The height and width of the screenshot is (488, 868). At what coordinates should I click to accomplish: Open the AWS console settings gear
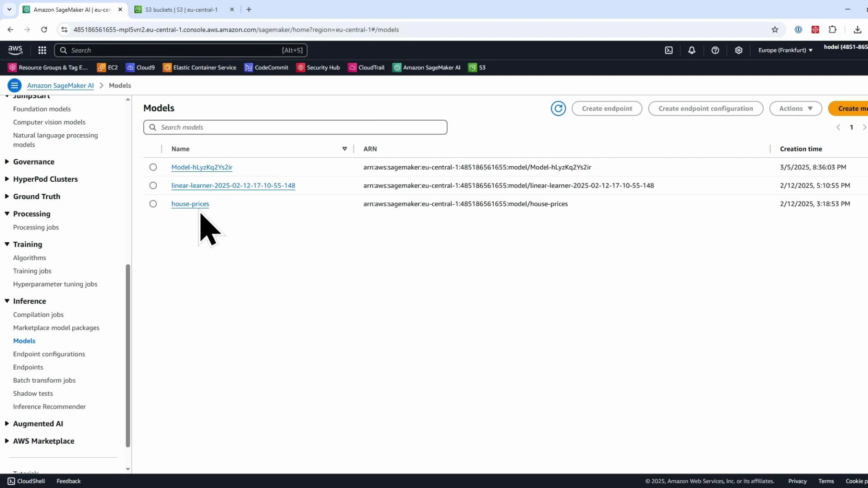(739, 50)
